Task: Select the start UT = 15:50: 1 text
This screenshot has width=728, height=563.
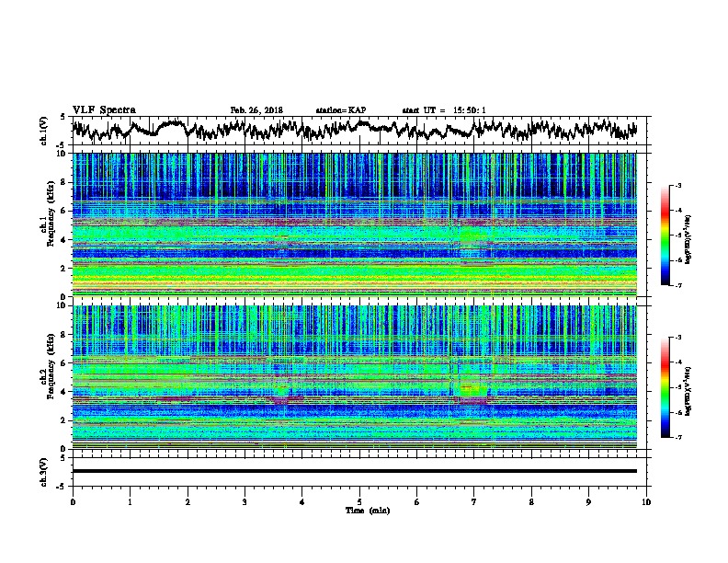Action: point(444,110)
